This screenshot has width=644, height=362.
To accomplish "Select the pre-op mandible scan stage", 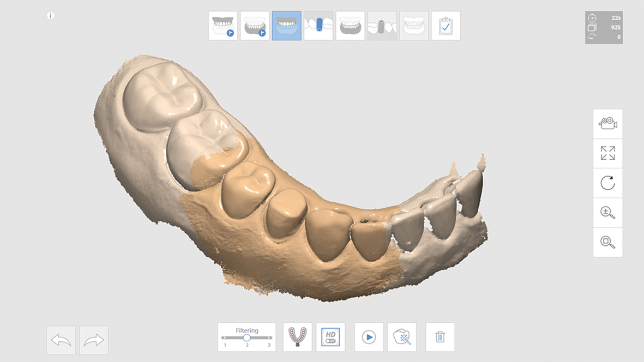I will pyautogui.click(x=255, y=26).
